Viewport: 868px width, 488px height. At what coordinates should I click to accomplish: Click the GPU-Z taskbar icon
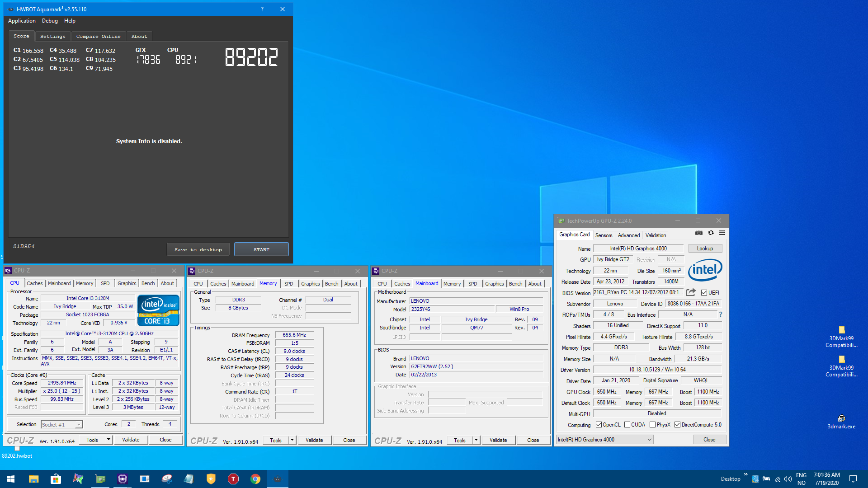(x=100, y=479)
